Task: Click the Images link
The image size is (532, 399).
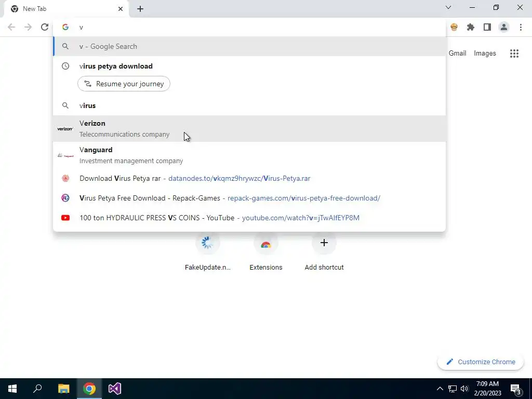Action: tap(485, 54)
